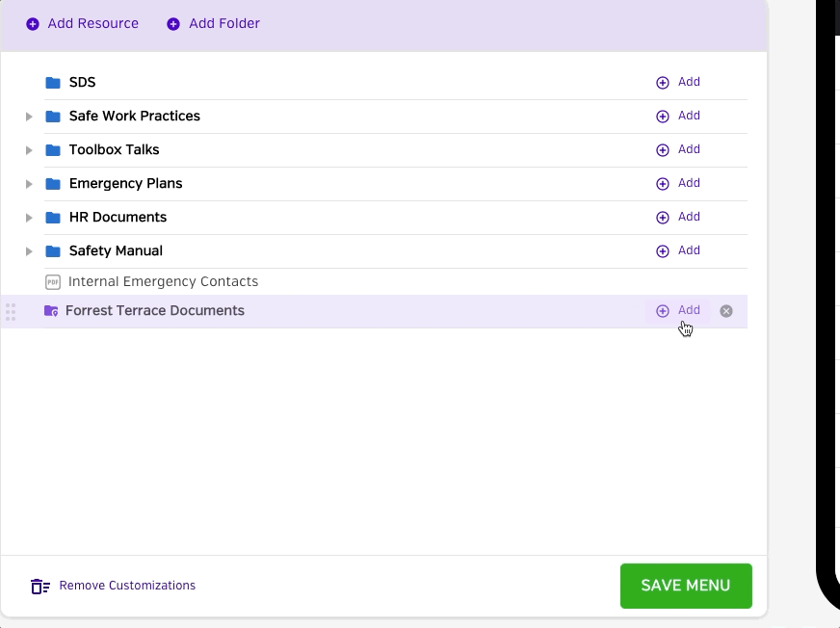
Task: Select the Safe Work Practices label
Action: (x=135, y=117)
